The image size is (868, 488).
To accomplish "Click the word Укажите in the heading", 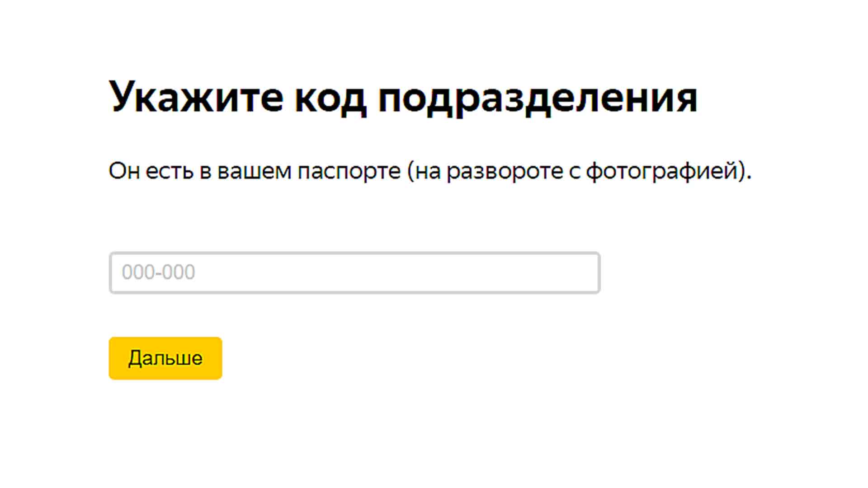I will (196, 97).
